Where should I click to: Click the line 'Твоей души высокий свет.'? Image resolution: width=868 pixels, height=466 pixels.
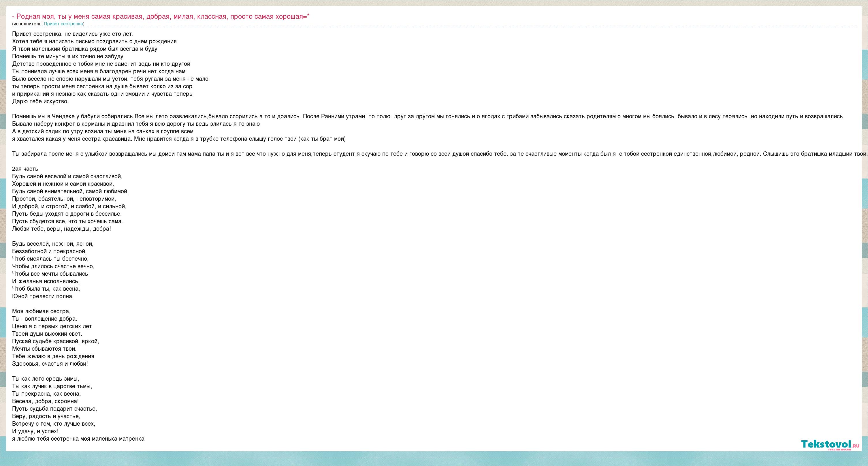click(47, 334)
